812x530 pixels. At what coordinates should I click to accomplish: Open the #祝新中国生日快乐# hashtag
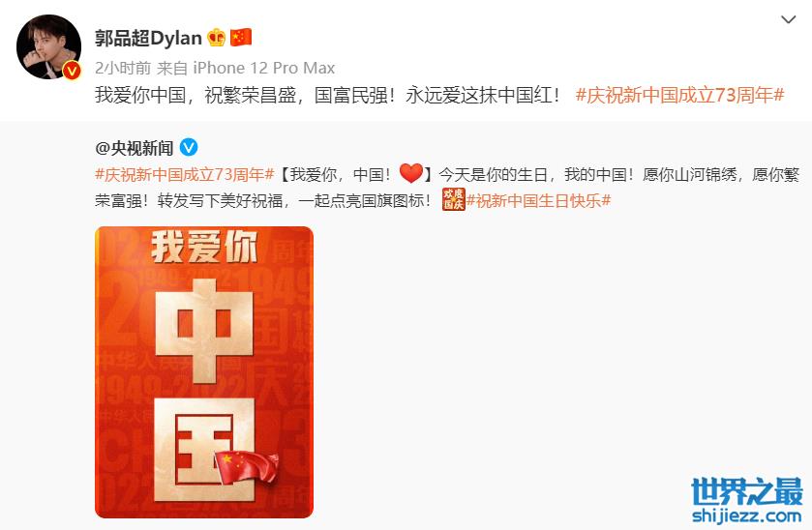click(x=538, y=200)
